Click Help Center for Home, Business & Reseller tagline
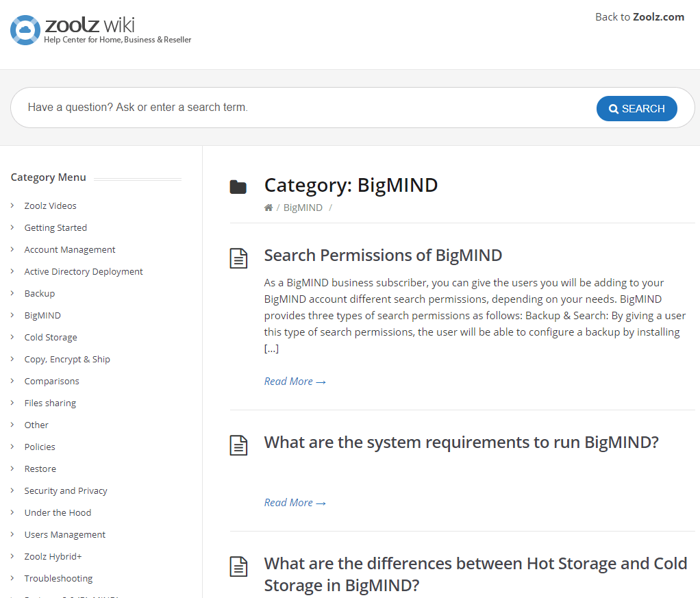 (x=117, y=40)
